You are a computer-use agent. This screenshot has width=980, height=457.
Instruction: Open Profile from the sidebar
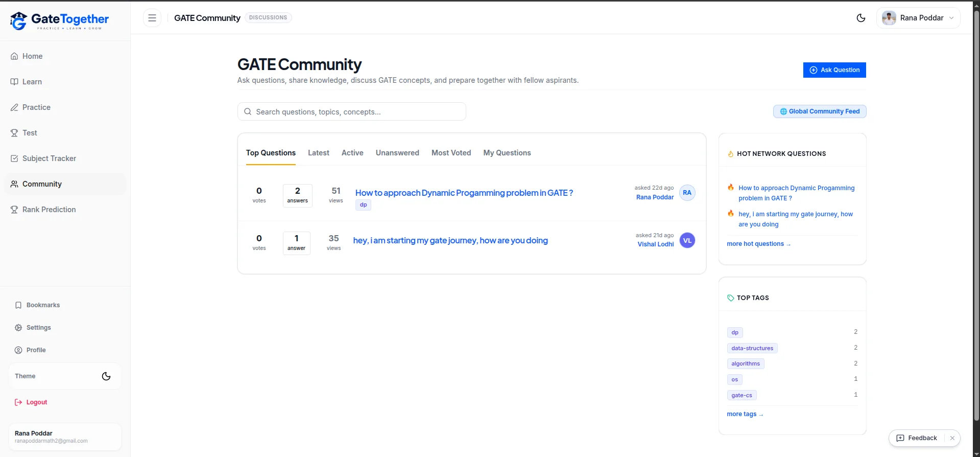[65, 350]
